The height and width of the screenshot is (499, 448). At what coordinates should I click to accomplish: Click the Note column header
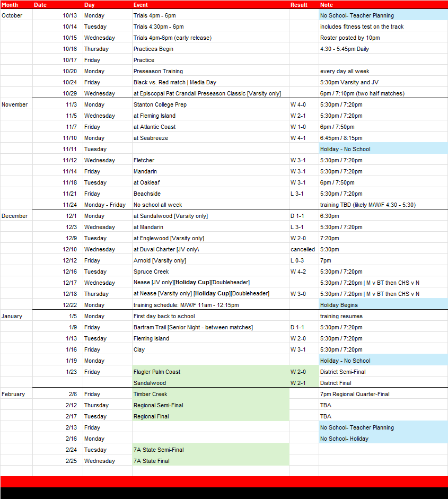pyautogui.click(x=327, y=5)
